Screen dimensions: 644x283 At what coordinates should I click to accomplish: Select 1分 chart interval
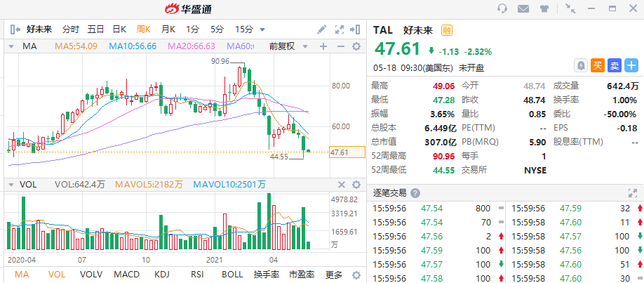[x=192, y=29]
